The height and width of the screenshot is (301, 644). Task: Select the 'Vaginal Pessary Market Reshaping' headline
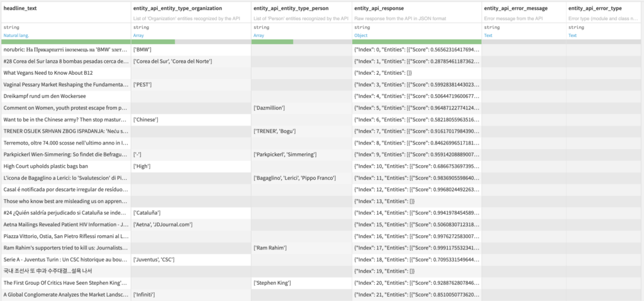pyautogui.click(x=65, y=85)
